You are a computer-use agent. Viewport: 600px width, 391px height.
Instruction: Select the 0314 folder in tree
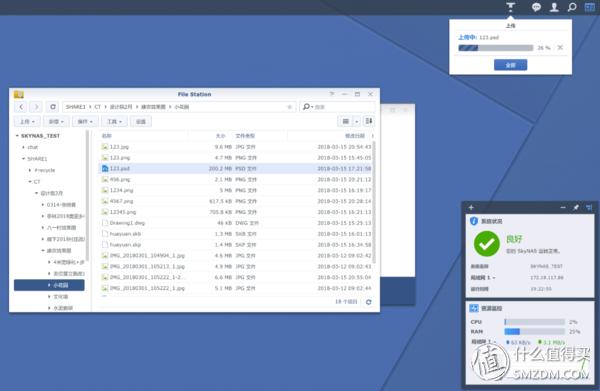tap(61, 205)
